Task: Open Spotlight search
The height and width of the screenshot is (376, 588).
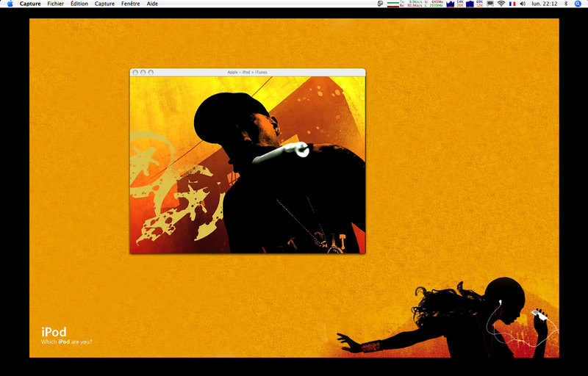Action: point(578,4)
